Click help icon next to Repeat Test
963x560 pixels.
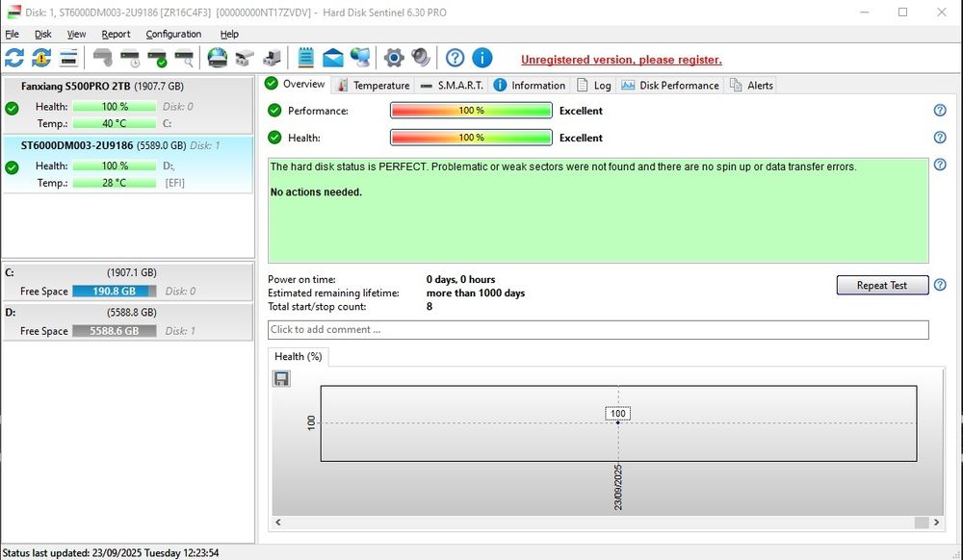click(x=940, y=285)
